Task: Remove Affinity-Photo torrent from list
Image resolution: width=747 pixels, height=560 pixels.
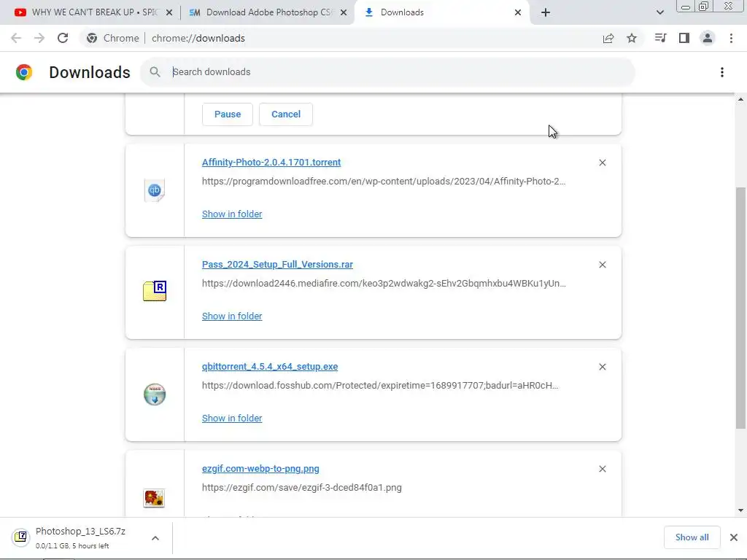Action: (x=602, y=163)
